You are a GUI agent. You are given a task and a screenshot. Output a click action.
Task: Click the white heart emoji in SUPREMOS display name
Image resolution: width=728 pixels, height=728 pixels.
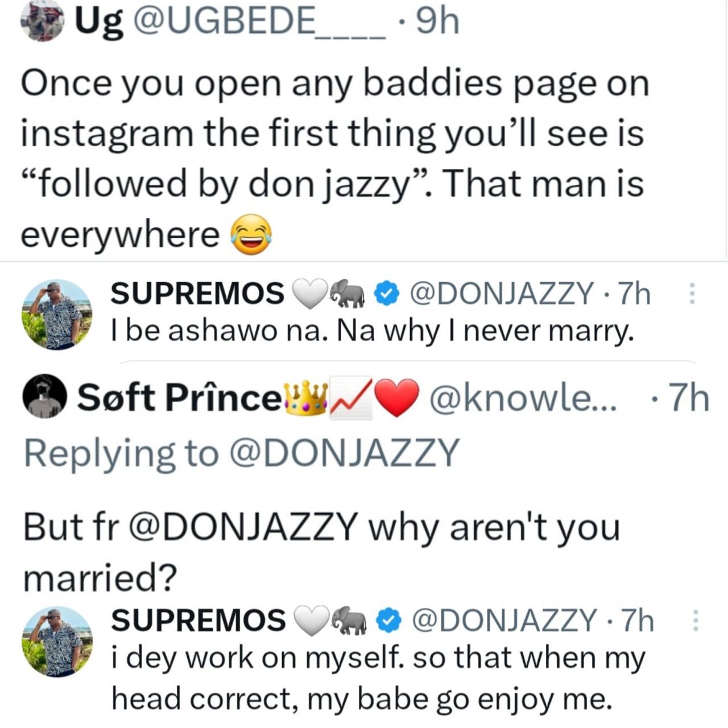(x=310, y=292)
